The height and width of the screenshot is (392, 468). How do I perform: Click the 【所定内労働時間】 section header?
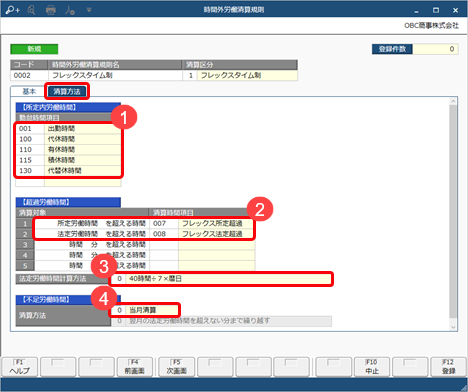click(68, 107)
